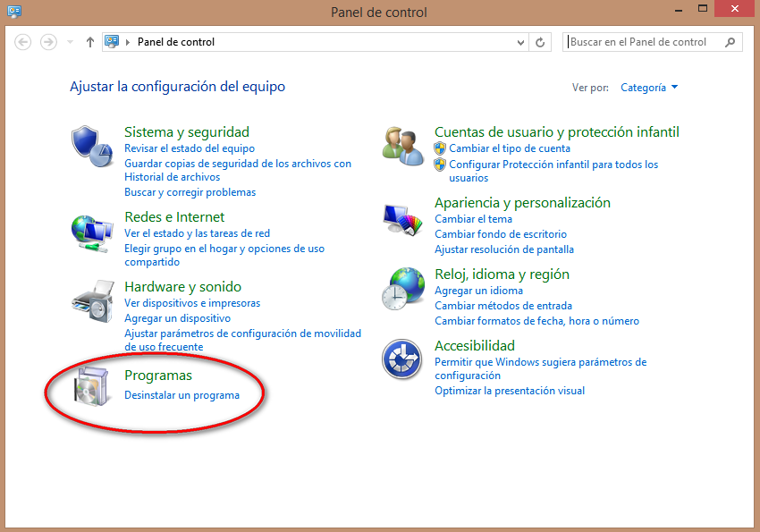Viewport: 760px width, 532px height.
Task: Open Cambiar métodos de entrada
Action: tap(503, 306)
